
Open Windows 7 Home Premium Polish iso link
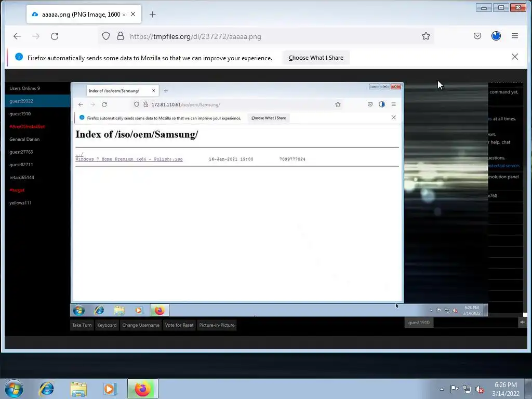coord(129,159)
